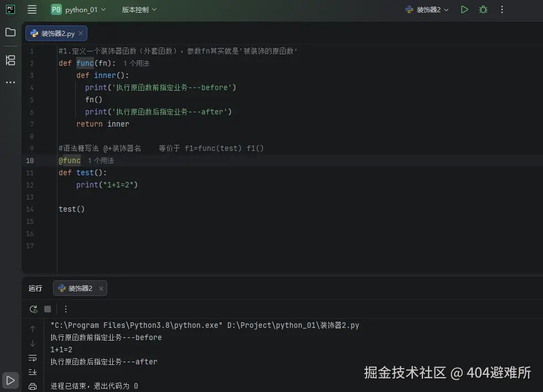Viewport: 543px width, 392px height.
Task: Click the '---after' print statement in editor
Action: (158, 112)
